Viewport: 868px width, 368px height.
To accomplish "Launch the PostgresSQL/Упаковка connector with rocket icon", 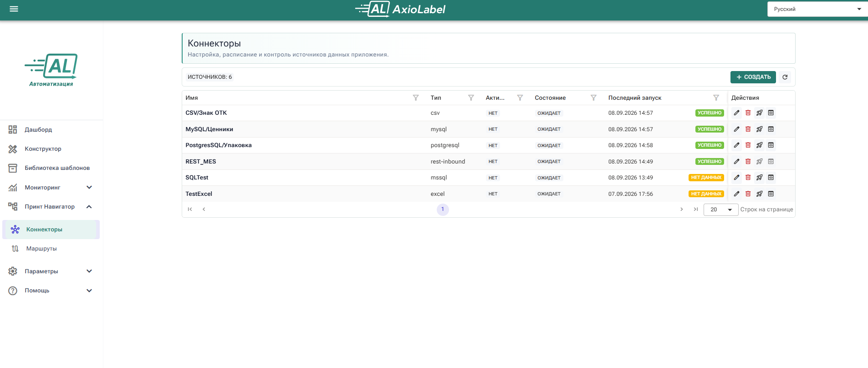I will click(x=759, y=145).
